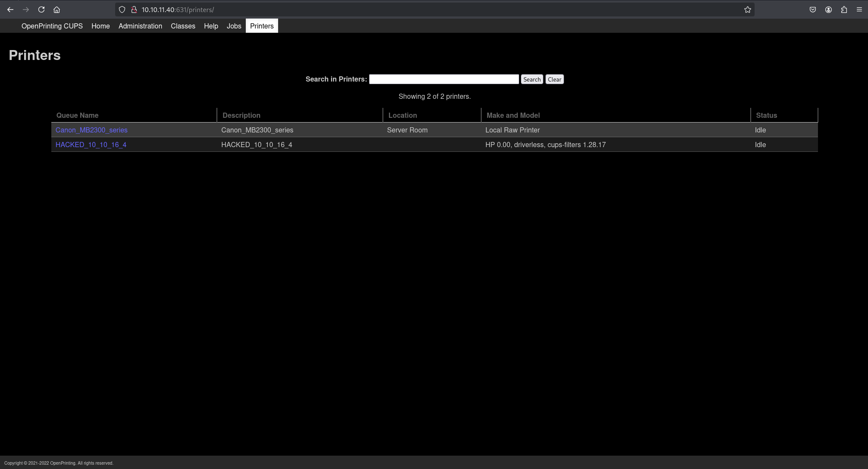Go to Classes in navigation bar
Viewport: 868px width, 469px height.
pyautogui.click(x=183, y=26)
